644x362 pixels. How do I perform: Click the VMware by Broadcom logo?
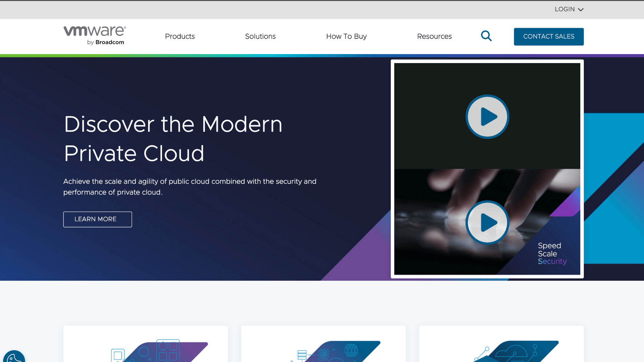click(x=94, y=35)
